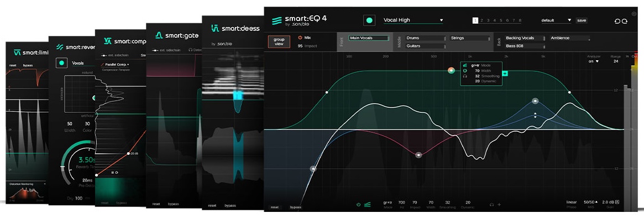Open the Parallel Comp. template dropdown
Viewport: 644px width, 218px height.
tap(116, 65)
